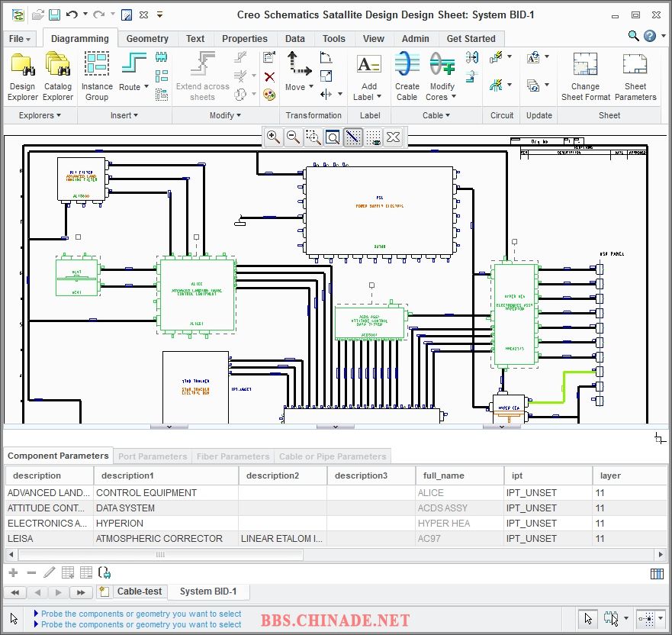Open Change Sheet Format
This screenshot has height=635, width=672.
tap(586, 76)
